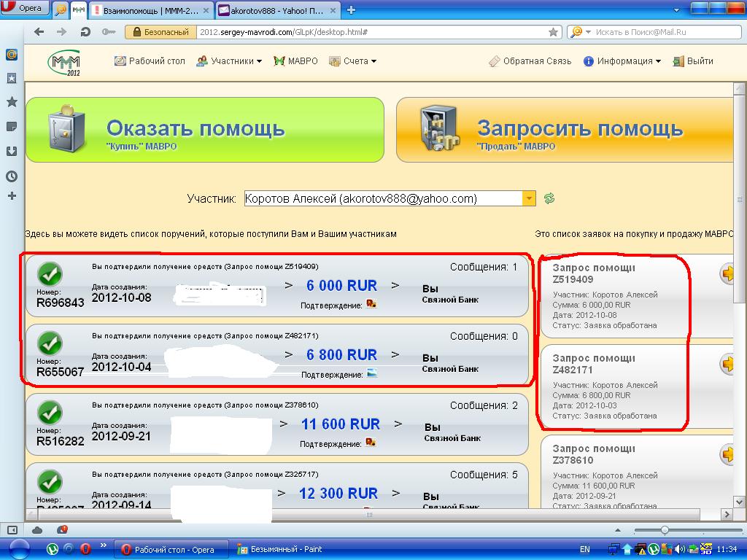The height and width of the screenshot is (560, 747).
Task: Click the green checkmark on order R696843
Action: (50, 274)
